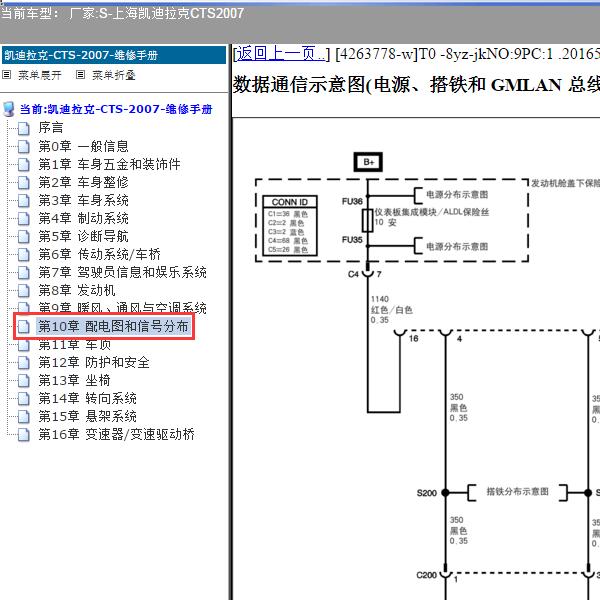Select 第3章 车身系统
This screenshot has height=600, width=600.
[83, 200]
